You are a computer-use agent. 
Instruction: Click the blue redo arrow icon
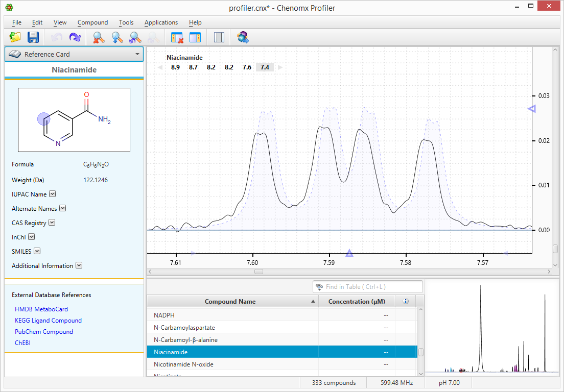click(x=75, y=37)
